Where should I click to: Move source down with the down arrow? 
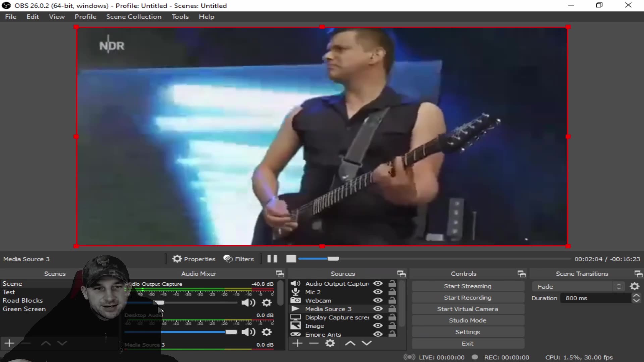tap(367, 343)
